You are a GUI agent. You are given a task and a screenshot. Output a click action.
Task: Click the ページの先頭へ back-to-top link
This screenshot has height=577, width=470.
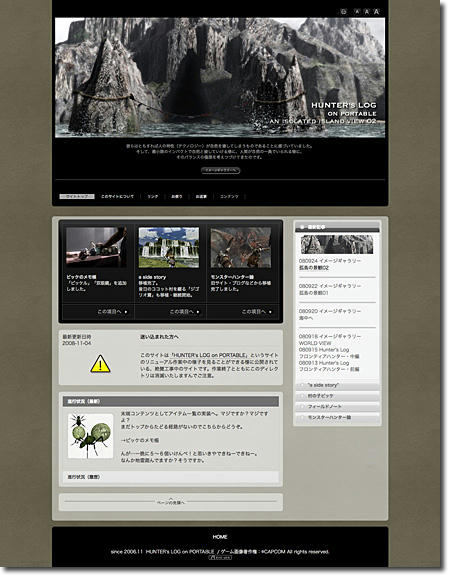[171, 503]
